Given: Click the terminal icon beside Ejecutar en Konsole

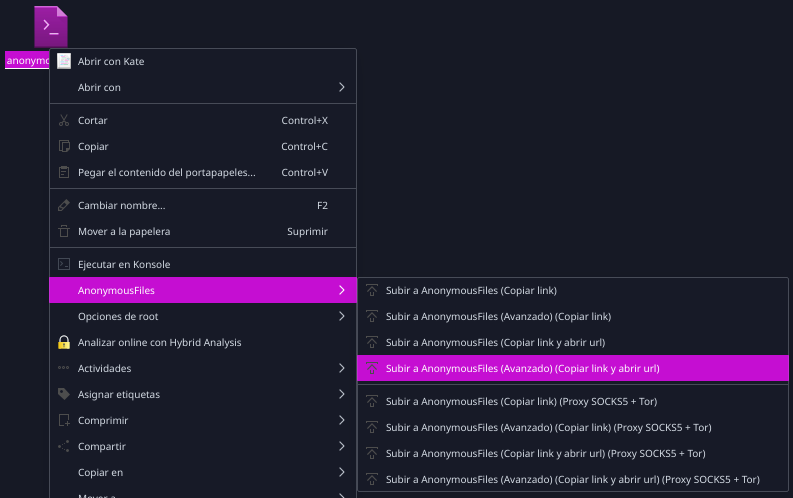Looking at the screenshot, I should (x=64, y=264).
